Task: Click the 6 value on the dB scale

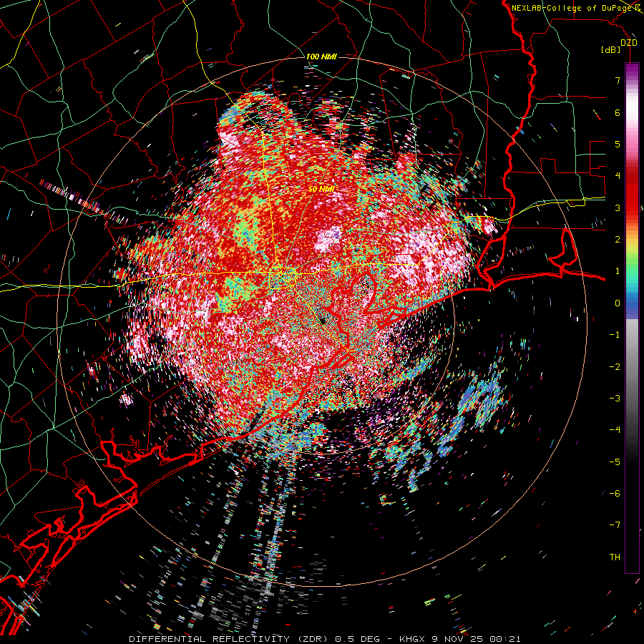Action: point(618,112)
